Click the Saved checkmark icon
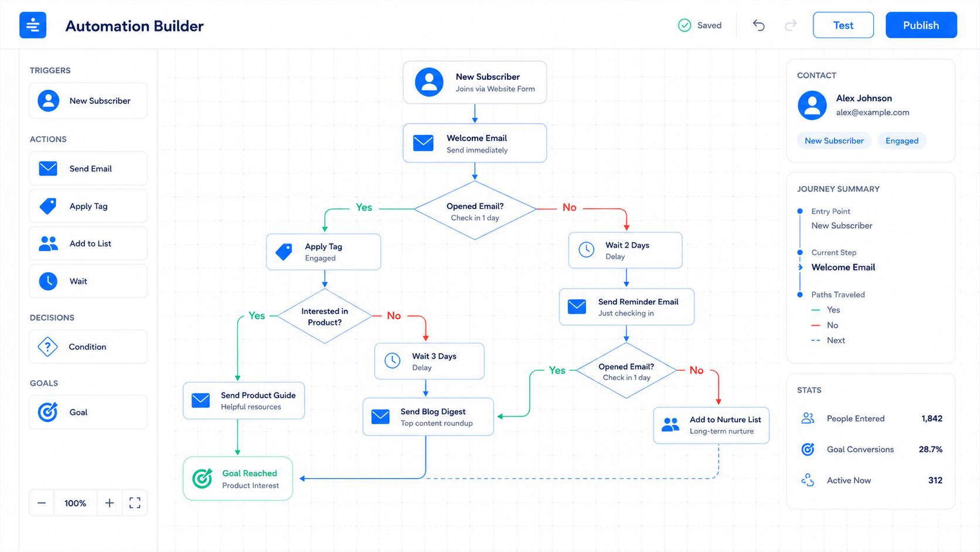 click(685, 25)
